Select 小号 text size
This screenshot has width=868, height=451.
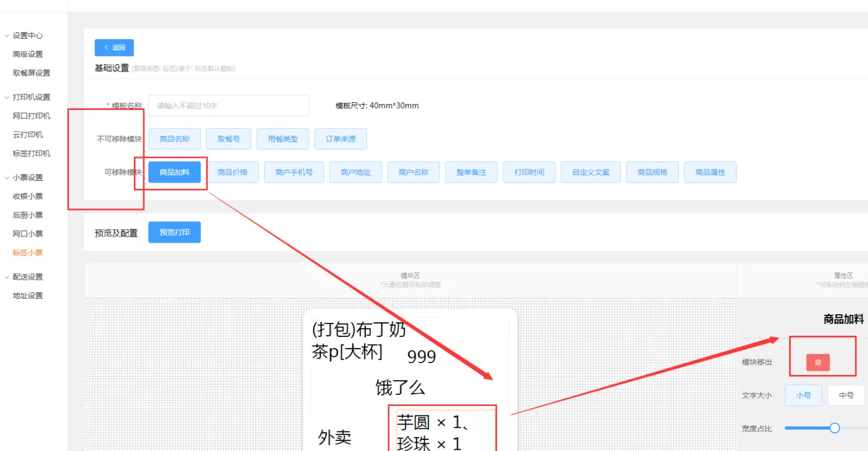[x=803, y=395]
